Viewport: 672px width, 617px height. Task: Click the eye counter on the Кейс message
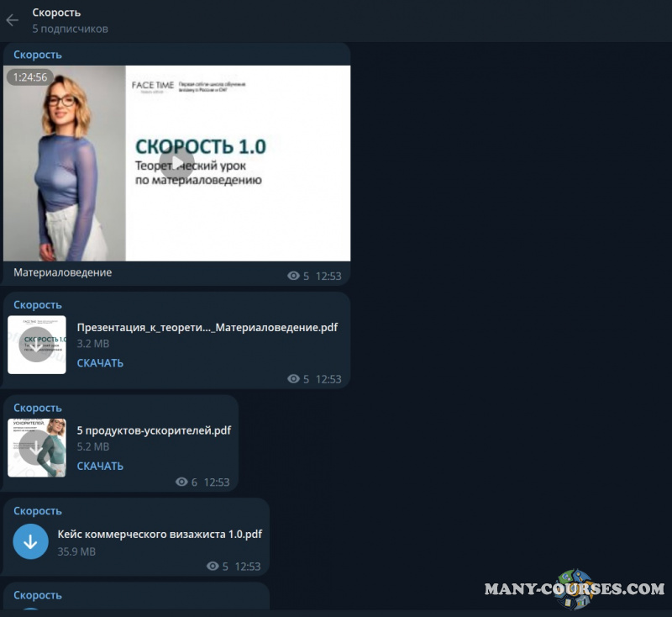pyautogui.click(x=213, y=567)
